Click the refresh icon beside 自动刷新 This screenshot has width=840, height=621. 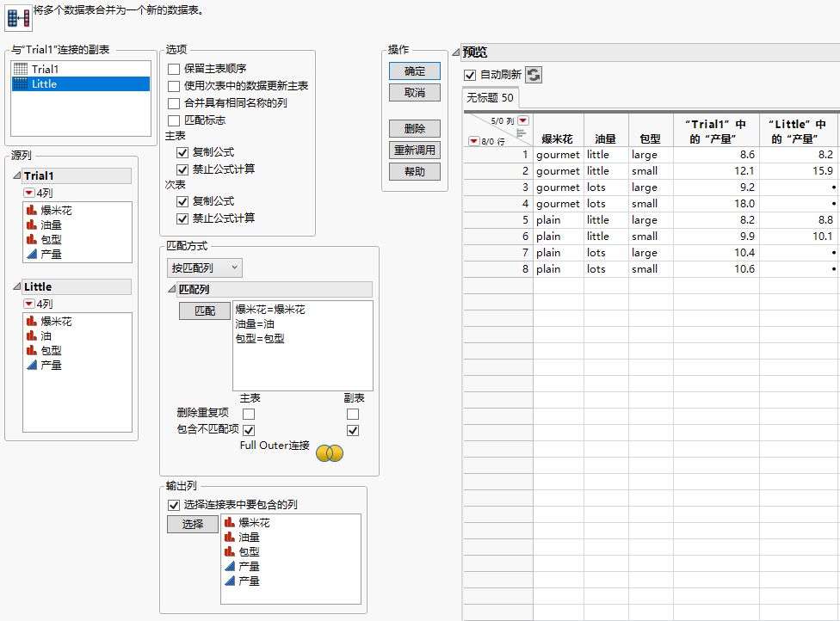[534, 75]
